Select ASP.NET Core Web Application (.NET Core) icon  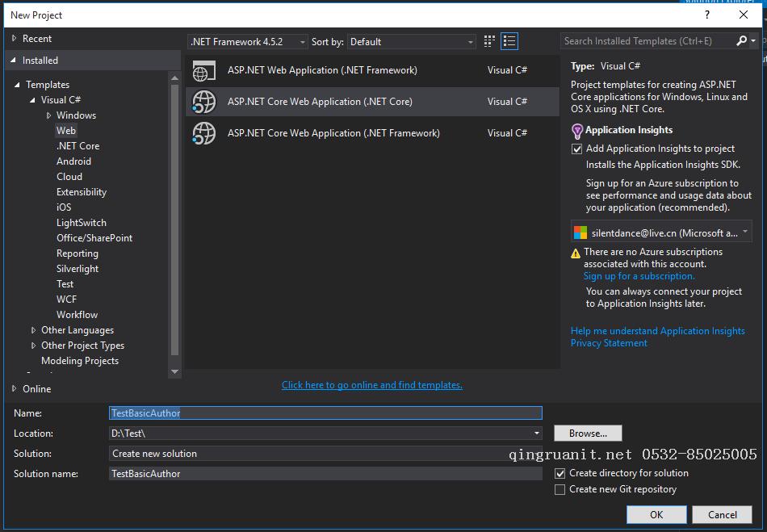click(x=204, y=102)
